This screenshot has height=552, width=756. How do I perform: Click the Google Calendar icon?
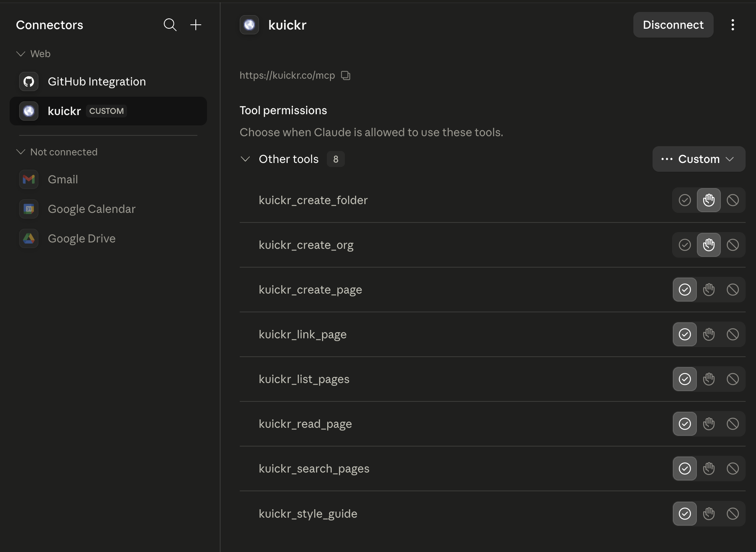click(x=29, y=209)
